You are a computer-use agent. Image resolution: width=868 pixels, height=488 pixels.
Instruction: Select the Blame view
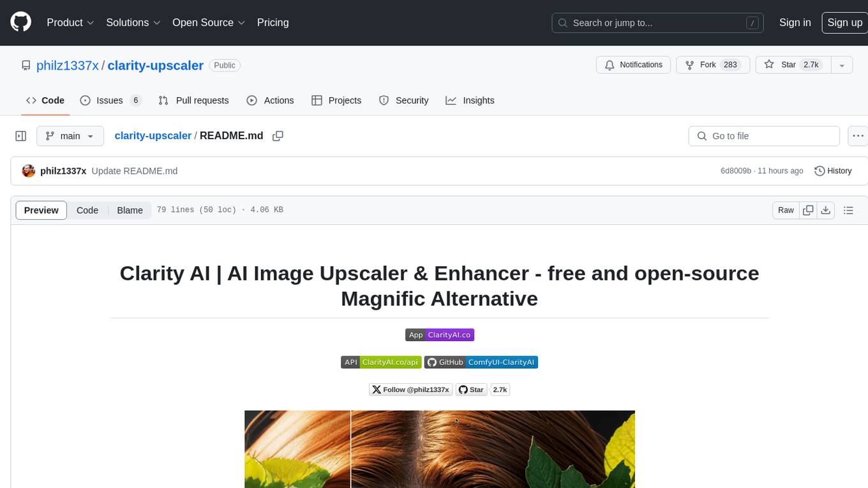tap(130, 210)
